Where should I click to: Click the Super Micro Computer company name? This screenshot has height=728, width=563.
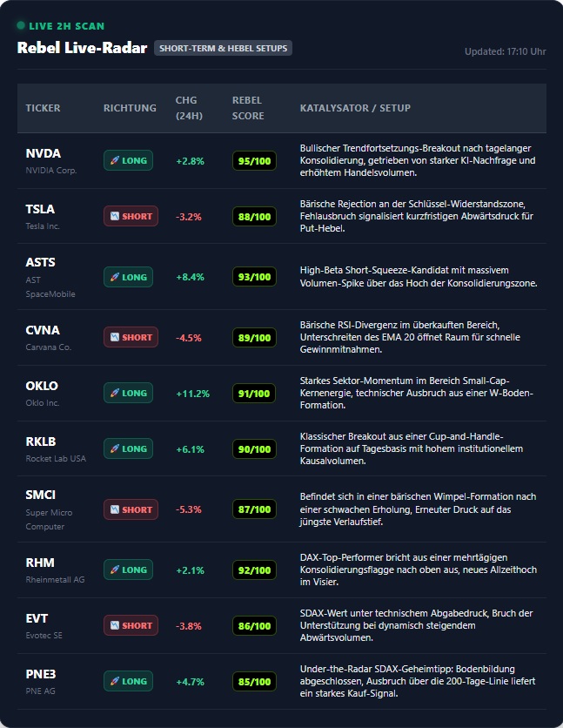(49, 520)
